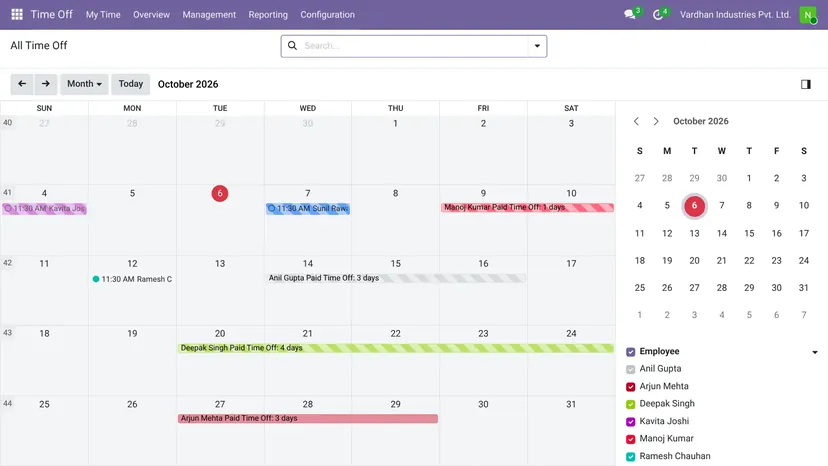Open the messages conversation icon
The image size is (828, 466).
pyautogui.click(x=630, y=14)
